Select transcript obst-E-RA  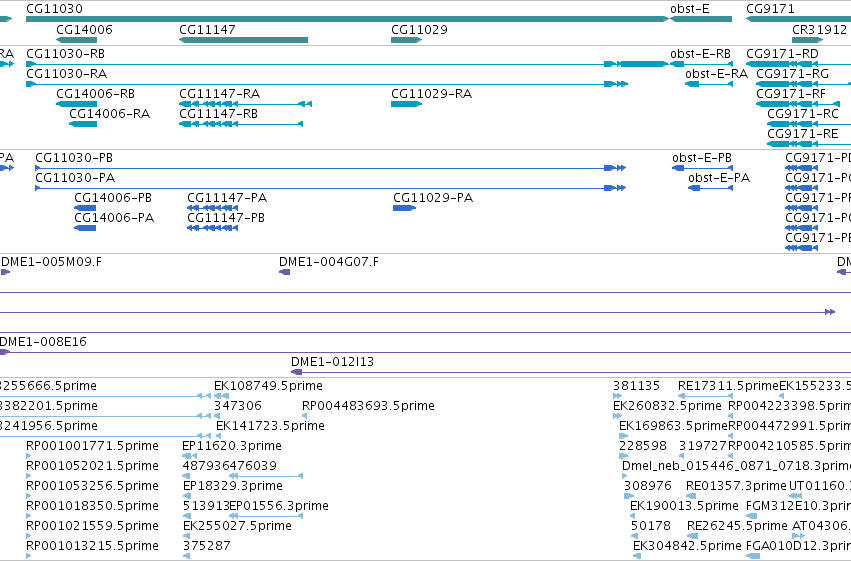click(709, 84)
